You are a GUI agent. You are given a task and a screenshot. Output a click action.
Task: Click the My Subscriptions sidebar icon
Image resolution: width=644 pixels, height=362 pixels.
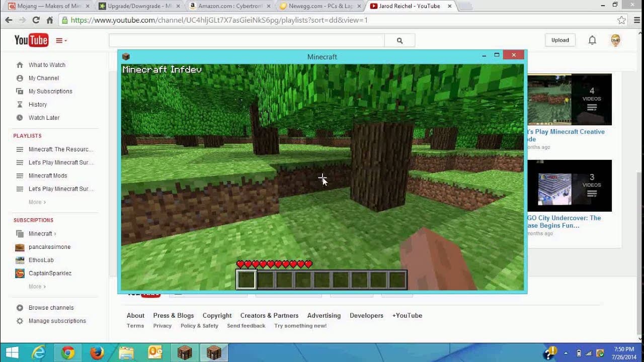pyautogui.click(x=20, y=91)
